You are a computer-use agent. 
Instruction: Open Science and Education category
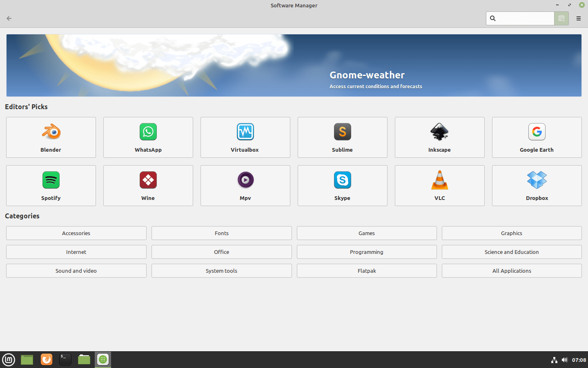512,252
